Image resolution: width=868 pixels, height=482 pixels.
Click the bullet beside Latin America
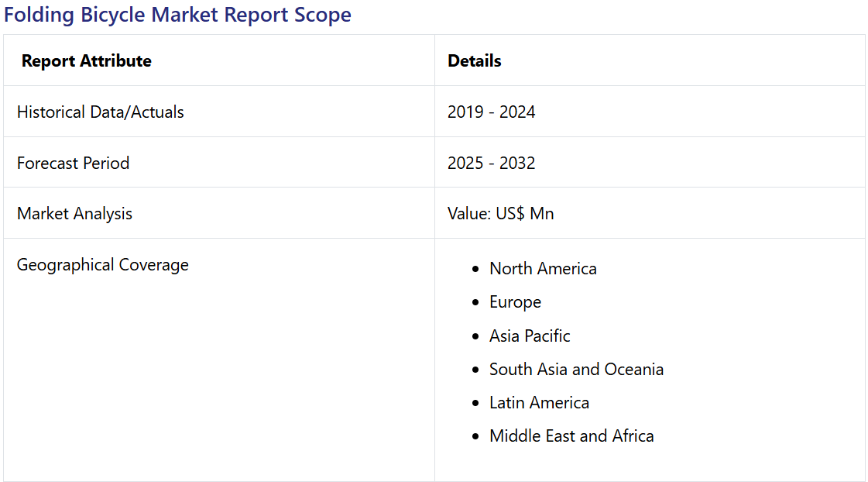pos(475,403)
